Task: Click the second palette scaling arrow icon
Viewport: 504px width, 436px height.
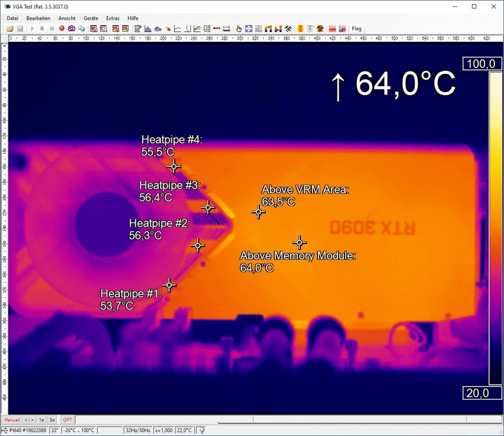Action: pyautogui.click(x=278, y=29)
